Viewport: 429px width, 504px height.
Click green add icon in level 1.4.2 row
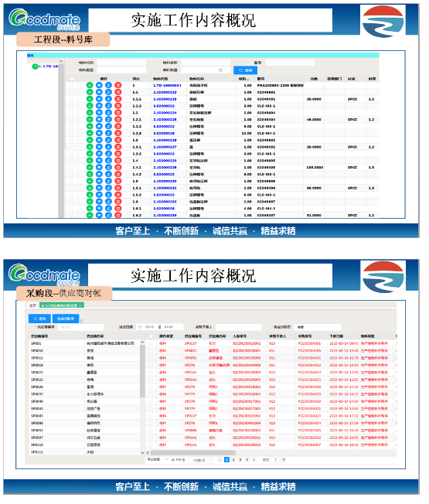(x=90, y=174)
